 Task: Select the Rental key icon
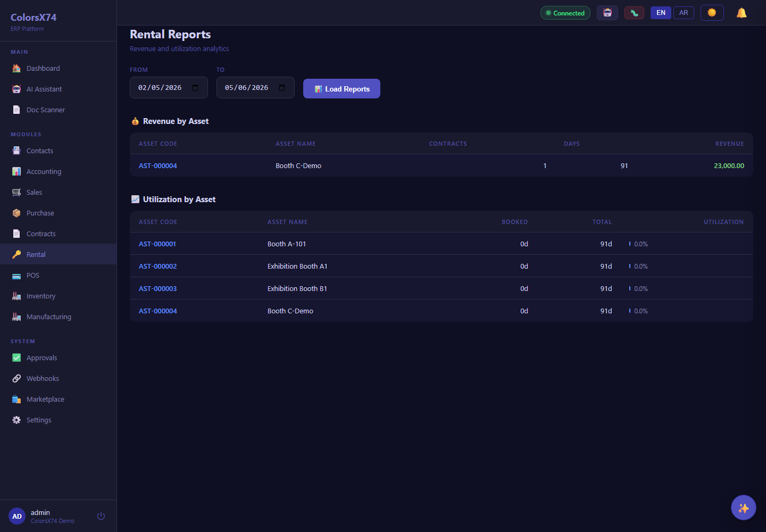(16, 255)
